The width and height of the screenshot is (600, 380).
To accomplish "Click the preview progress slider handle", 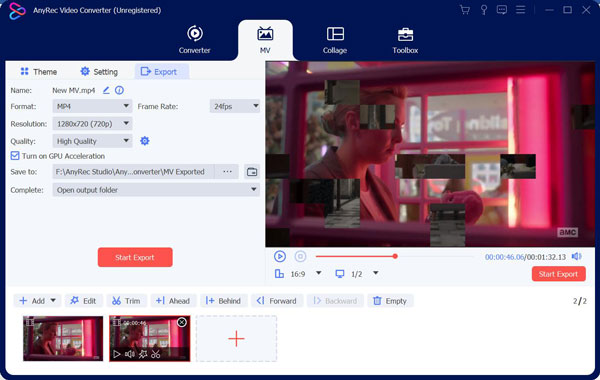I will coord(395,256).
